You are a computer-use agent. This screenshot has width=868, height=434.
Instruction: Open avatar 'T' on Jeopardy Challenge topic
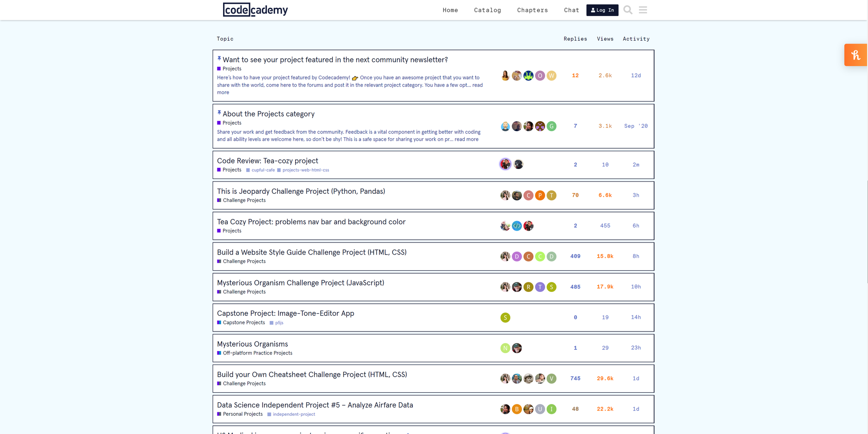click(x=552, y=195)
